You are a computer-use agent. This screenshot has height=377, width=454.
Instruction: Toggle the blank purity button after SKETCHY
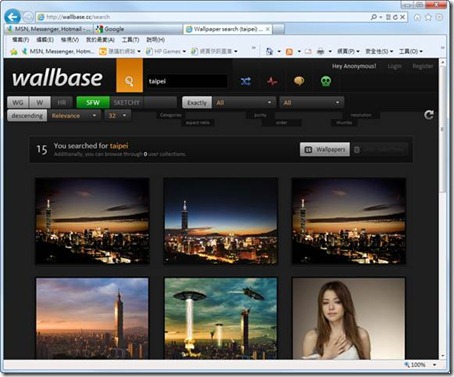click(x=160, y=102)
